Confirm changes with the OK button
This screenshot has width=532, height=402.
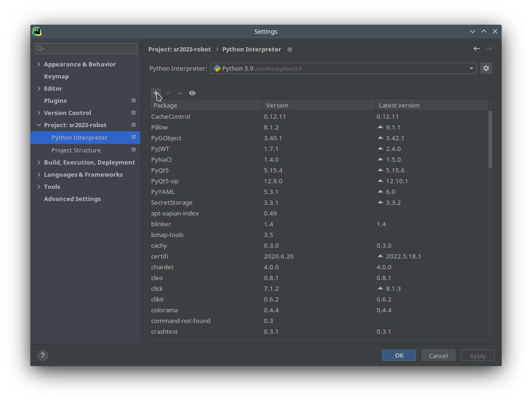pos(399,355)
